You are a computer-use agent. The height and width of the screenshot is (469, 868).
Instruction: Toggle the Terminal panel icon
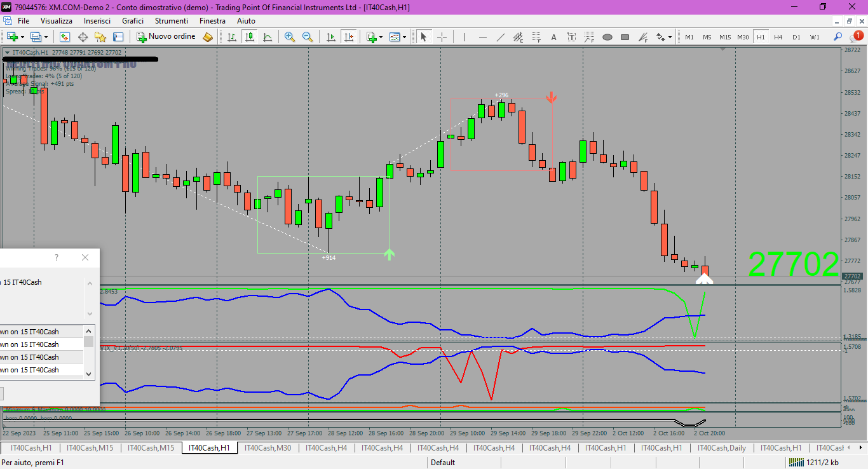[118, 37]
